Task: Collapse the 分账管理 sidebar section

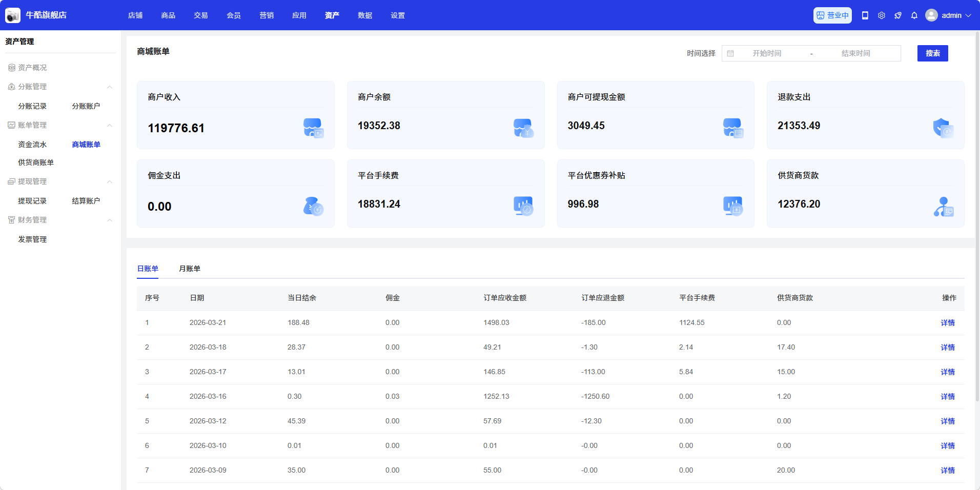Action: [109, 87]
